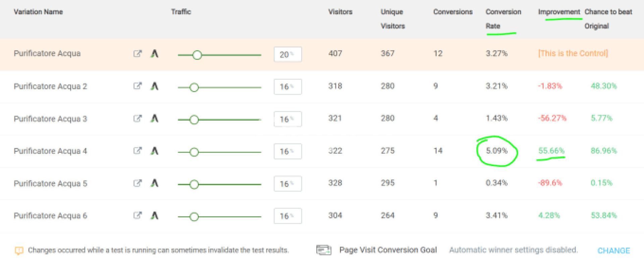The width and height of the screenshot is (644, 260).
Task: Click the A icon for Purificatore Acqua 5
Action: tap(154, 183)
